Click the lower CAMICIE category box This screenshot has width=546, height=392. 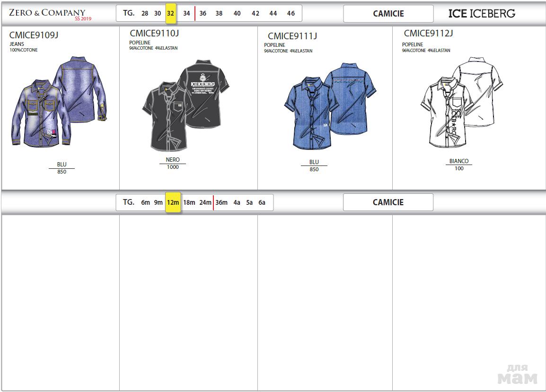point(388,202)
